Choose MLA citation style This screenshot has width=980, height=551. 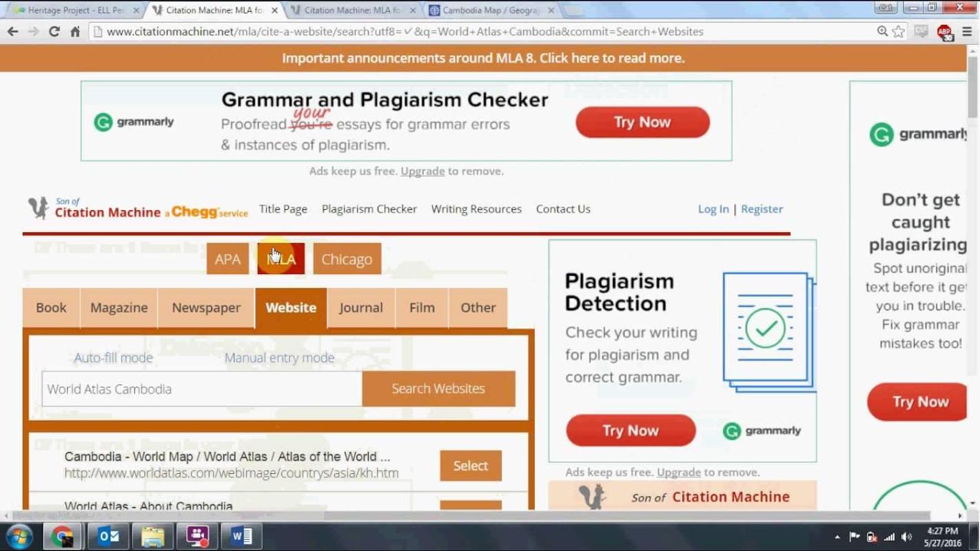[x=280, y=259]
